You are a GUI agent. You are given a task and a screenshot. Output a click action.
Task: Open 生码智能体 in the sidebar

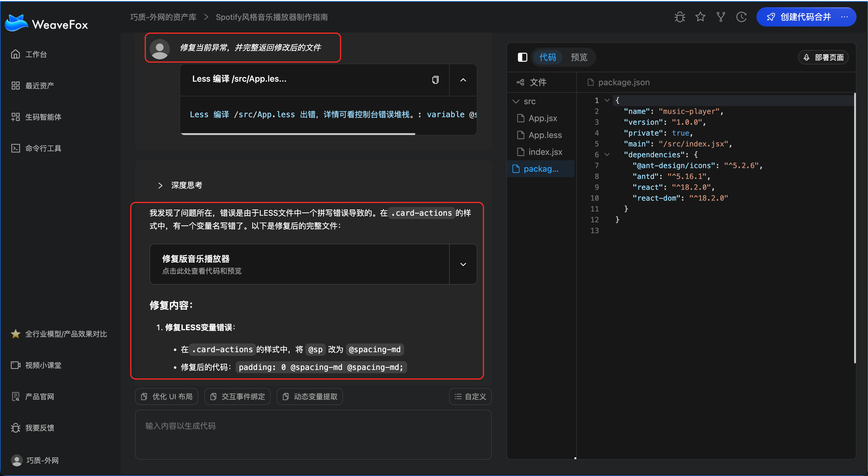click(43, 117)
